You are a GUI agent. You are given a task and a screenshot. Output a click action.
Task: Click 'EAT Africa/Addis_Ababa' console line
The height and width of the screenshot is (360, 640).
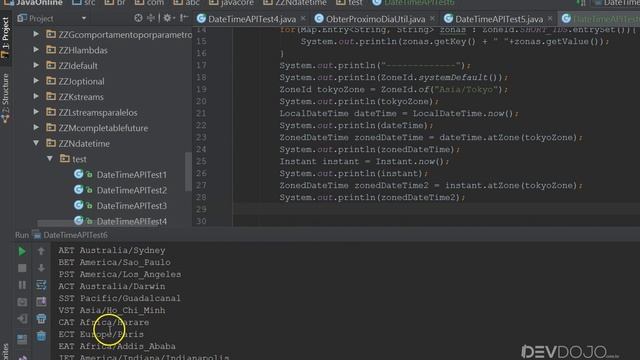pyautogui.click(x=117, y=346)
